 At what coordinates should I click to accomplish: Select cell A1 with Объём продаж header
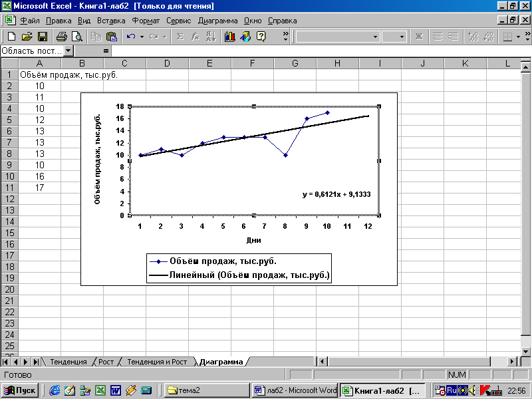click(x=40, y=74)
